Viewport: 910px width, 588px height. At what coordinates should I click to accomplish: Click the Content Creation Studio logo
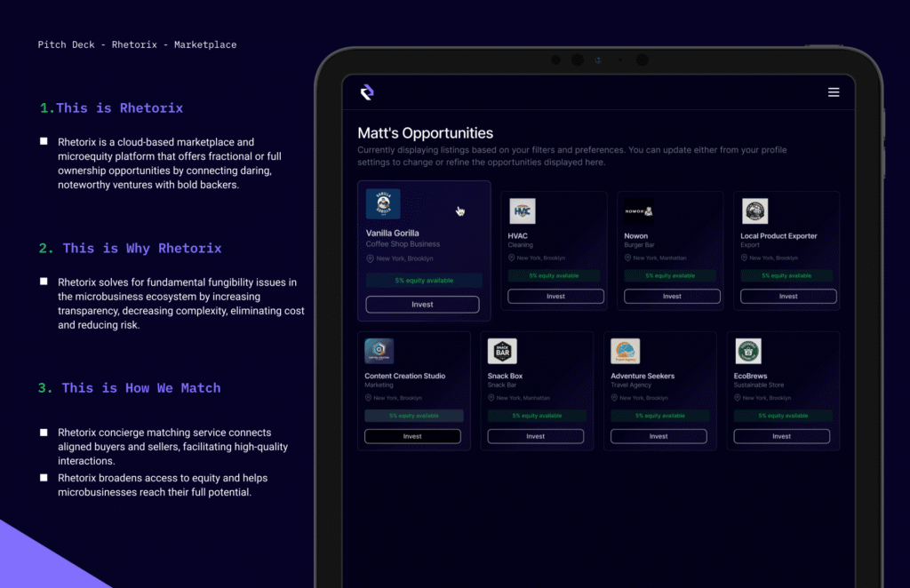(x=379, y=351)
